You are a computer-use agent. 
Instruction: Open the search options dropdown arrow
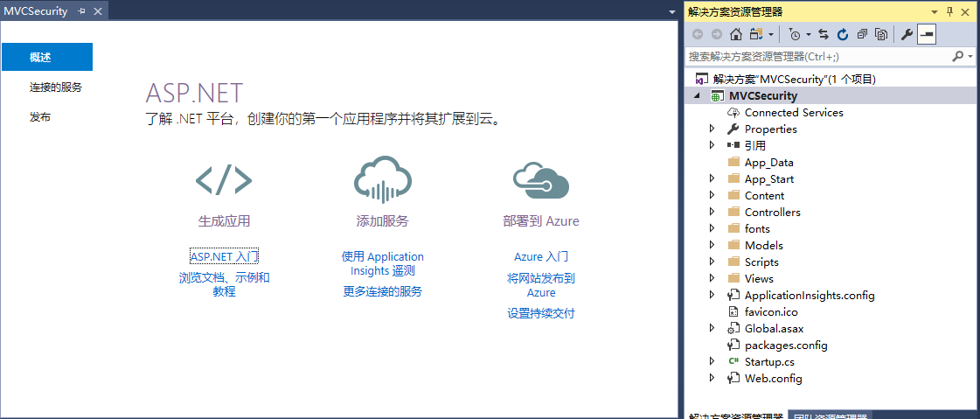(970, 56)
